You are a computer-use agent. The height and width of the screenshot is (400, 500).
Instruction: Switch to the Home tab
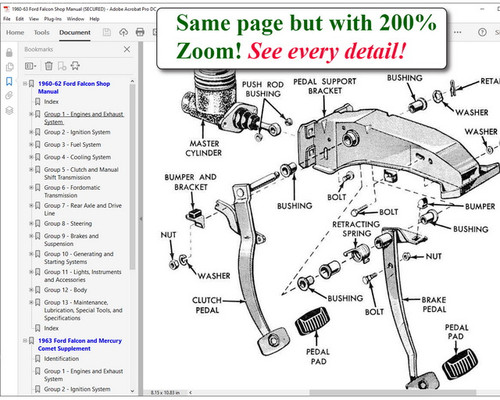[15, 32]
